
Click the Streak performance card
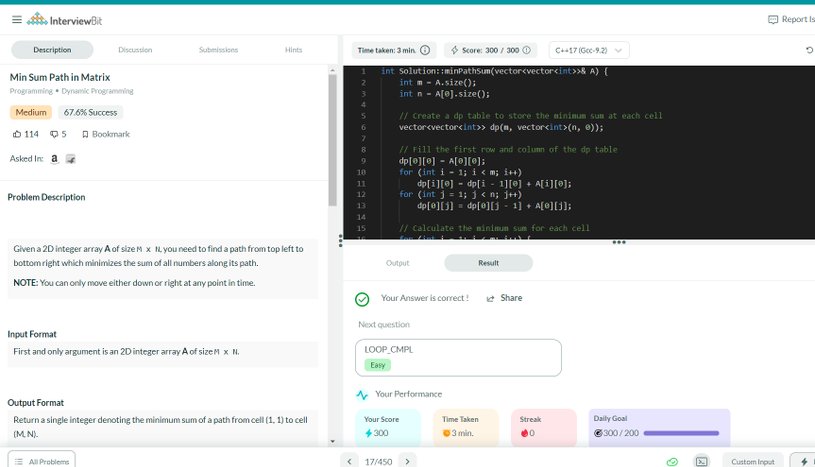click(x=544, y=427)
